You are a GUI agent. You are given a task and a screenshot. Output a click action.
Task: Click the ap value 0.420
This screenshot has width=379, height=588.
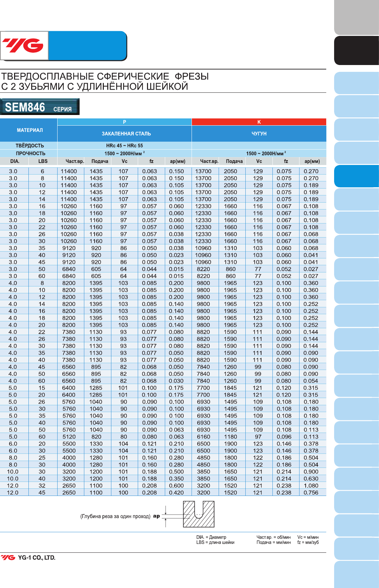click(x=176, y=493)
